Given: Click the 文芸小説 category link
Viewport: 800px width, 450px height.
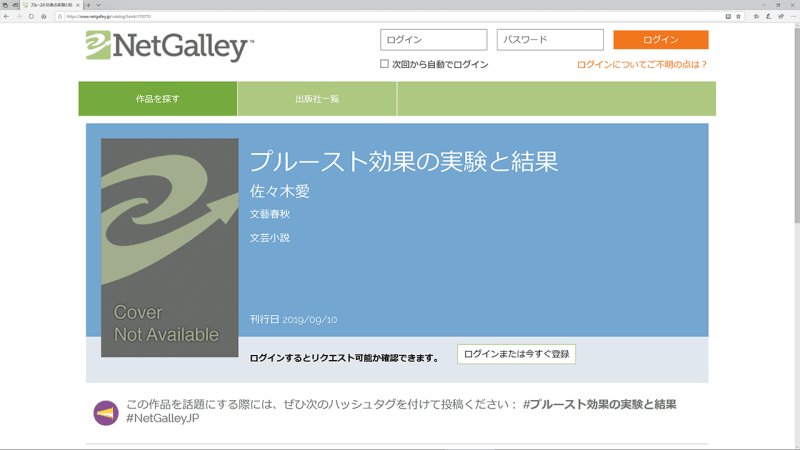Looking at the screenshot, I should click(x=270, y=238).
